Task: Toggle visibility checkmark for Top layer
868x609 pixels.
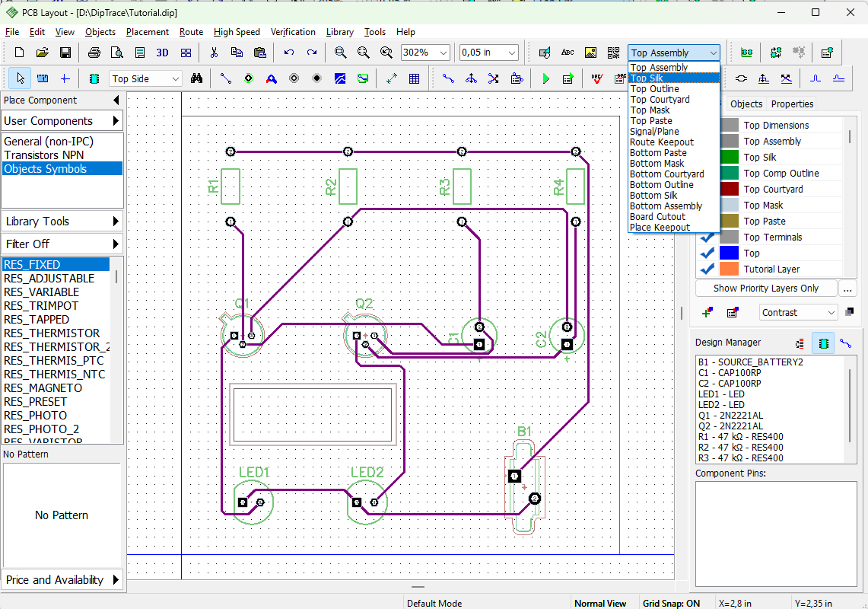Action: click(x=707, y=253)
